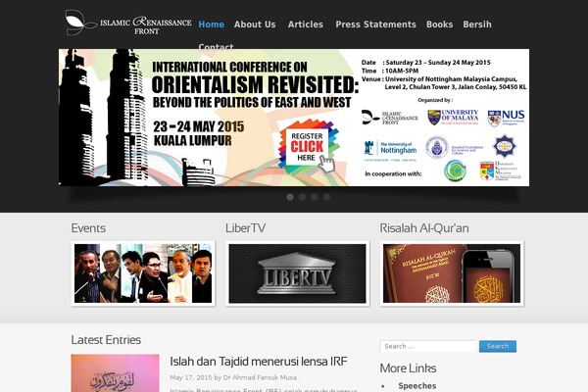Open article Islah dan Tajdid menerusi lensa IRF
Image resolution: width=588 pixels, height=392 pixels.
259,362
